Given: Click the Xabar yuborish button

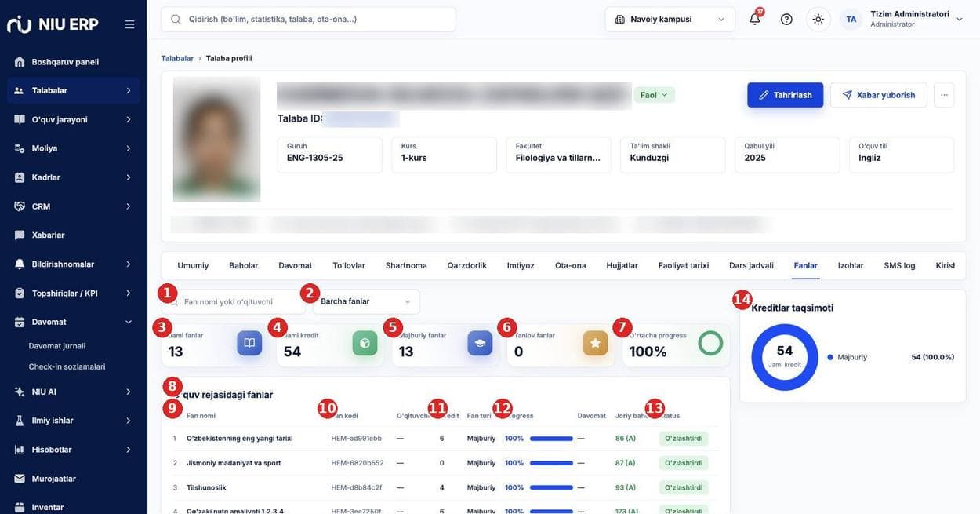Looking at the screenshot, I should [x=878, y=95].
